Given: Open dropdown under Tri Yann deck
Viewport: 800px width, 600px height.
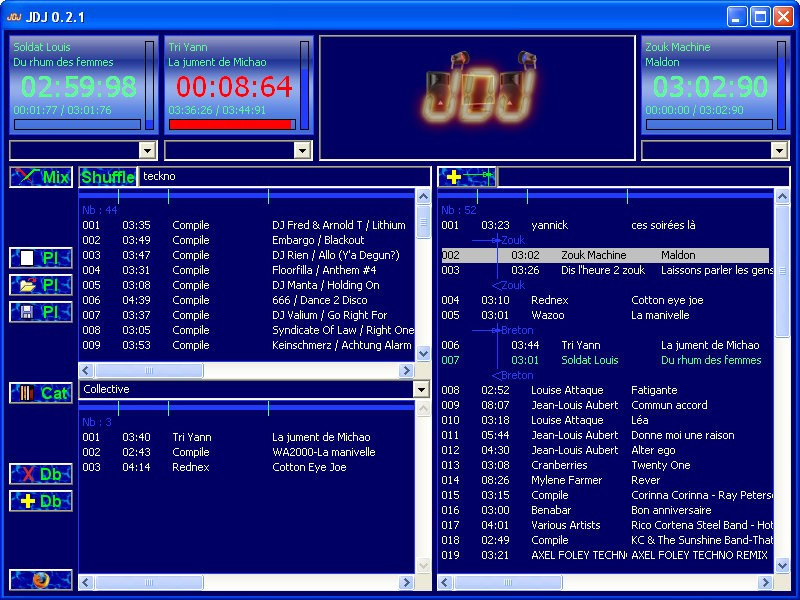Looking at the screenshot, I should 303,151.
